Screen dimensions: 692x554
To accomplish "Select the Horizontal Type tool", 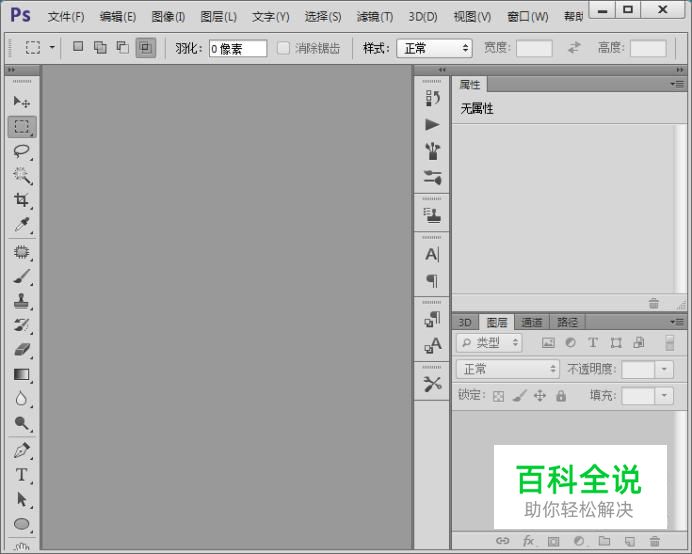I will tap(21, 475).
